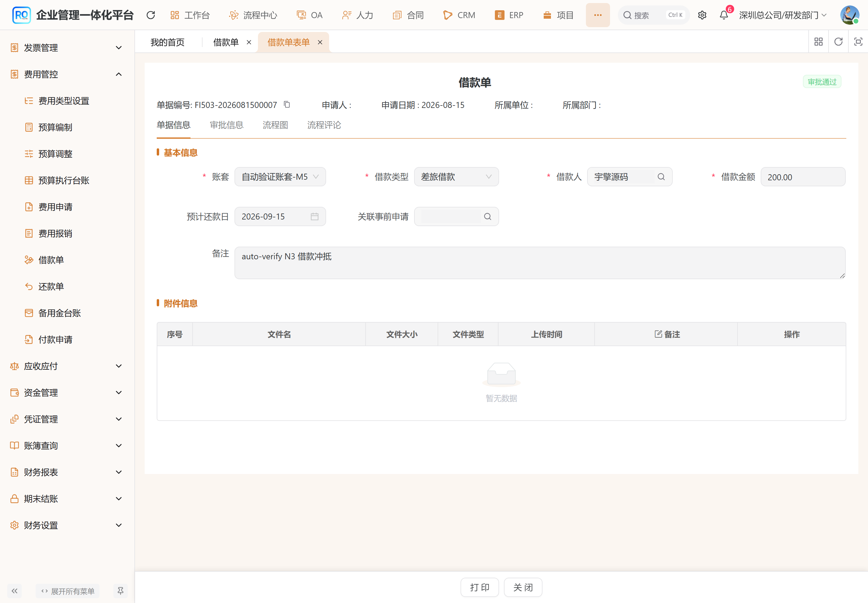Viewport: 868px width, 603px height.
Task: Click the reload icon in tab bar
Action: coord(838,42)
